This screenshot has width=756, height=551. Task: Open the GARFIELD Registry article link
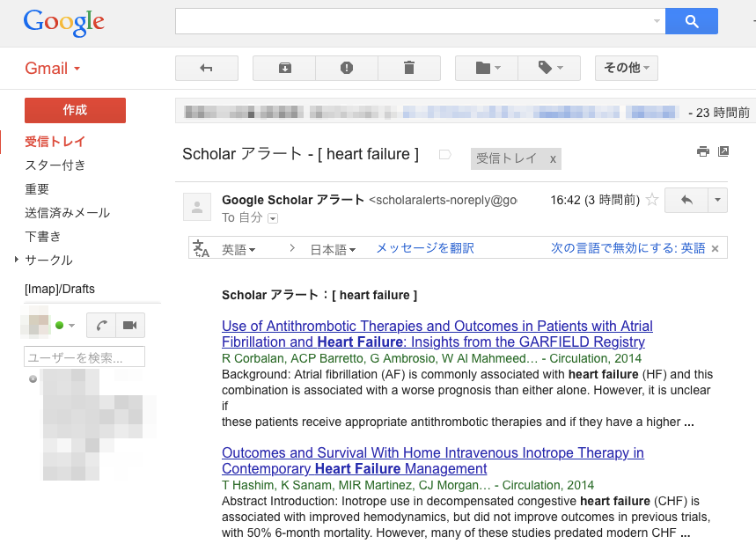[437, 334]
